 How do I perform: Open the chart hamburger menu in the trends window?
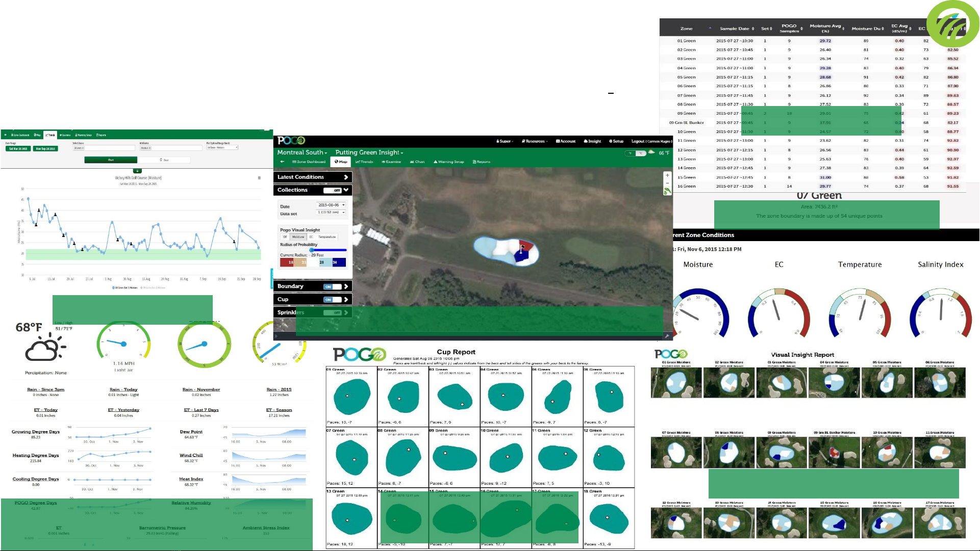259,178
